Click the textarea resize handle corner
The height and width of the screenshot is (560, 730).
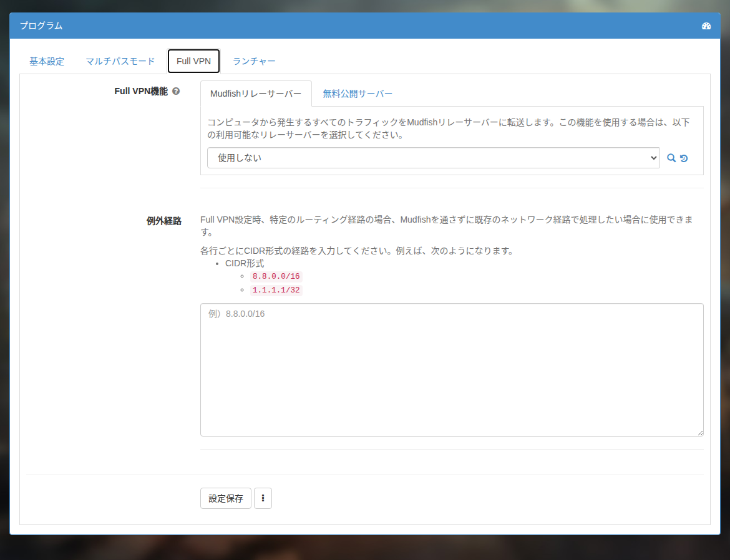pos(700,433)
